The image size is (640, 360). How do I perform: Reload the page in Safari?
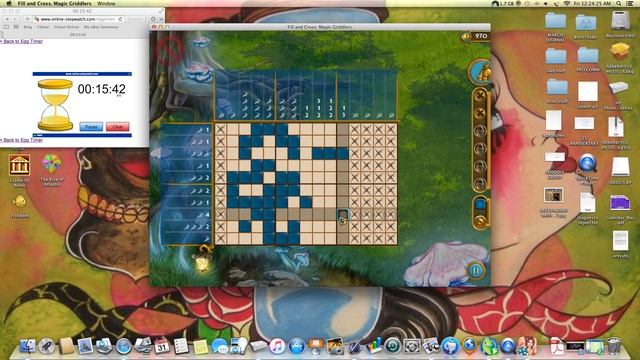pos(120,19)
